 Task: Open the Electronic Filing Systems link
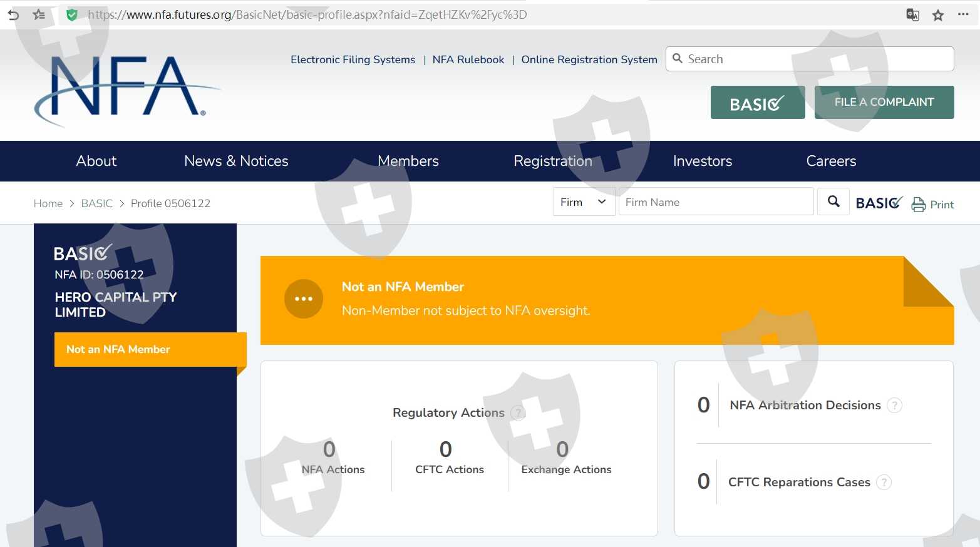coord(353,59)
